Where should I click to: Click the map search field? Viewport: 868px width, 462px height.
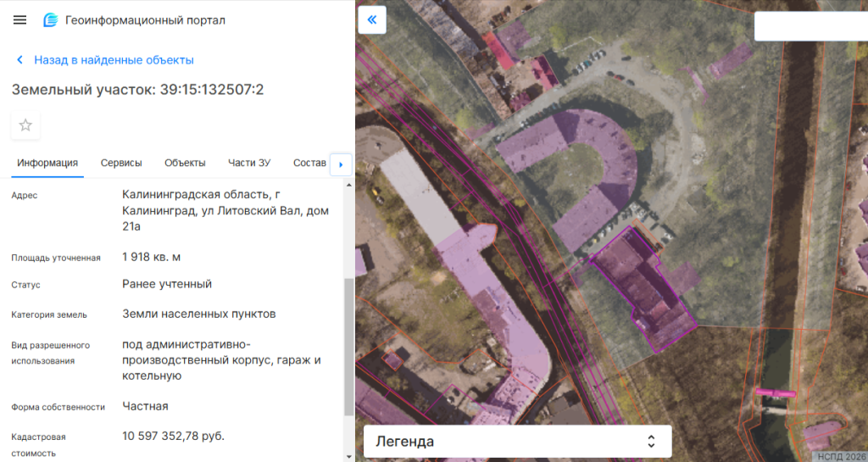810,26
